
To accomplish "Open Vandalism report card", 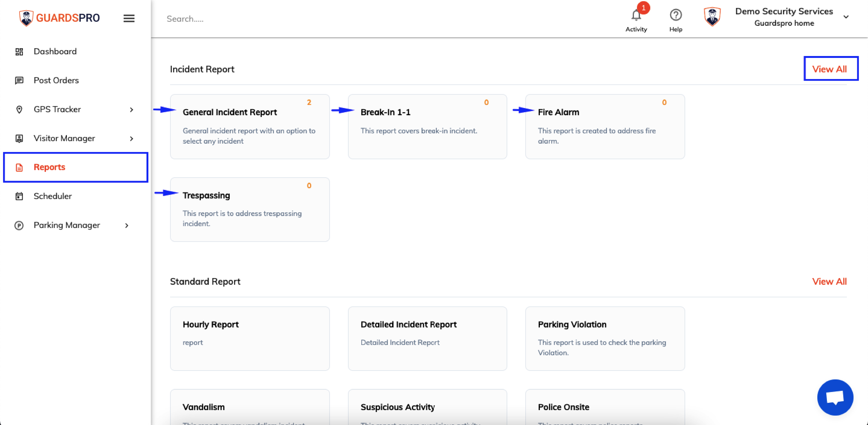I will [250, 407].
